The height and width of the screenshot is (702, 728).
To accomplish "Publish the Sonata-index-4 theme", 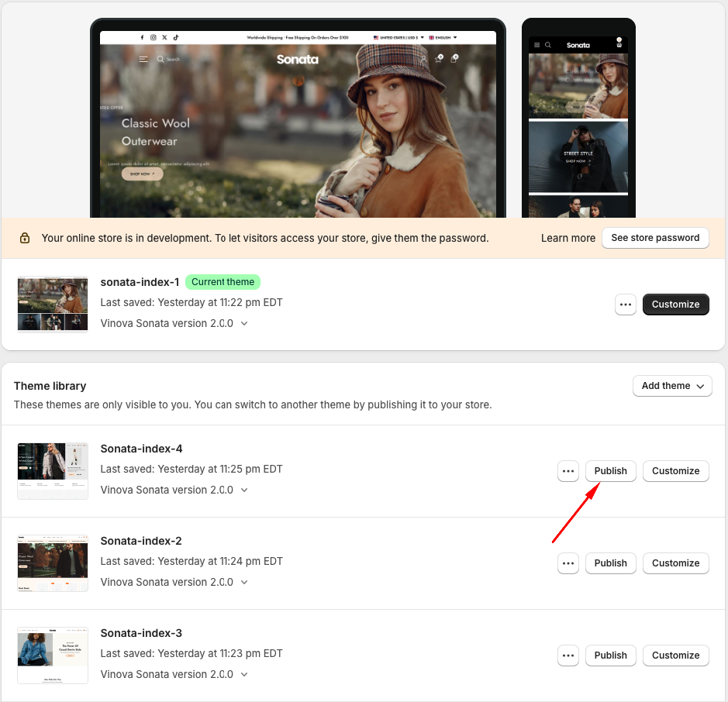I will tap(610, 471).
